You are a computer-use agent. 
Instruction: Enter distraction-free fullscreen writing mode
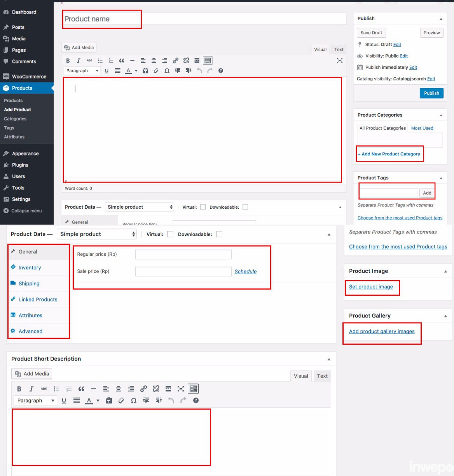tap(340, 61)
